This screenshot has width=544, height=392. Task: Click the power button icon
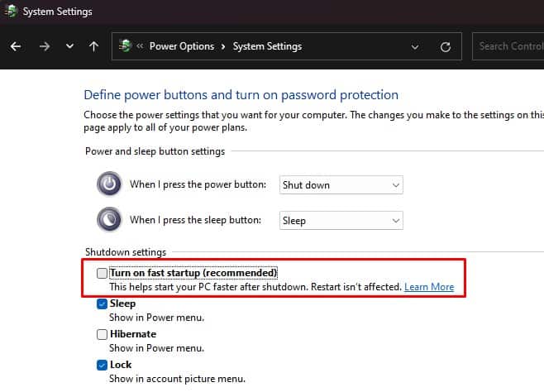109,184
